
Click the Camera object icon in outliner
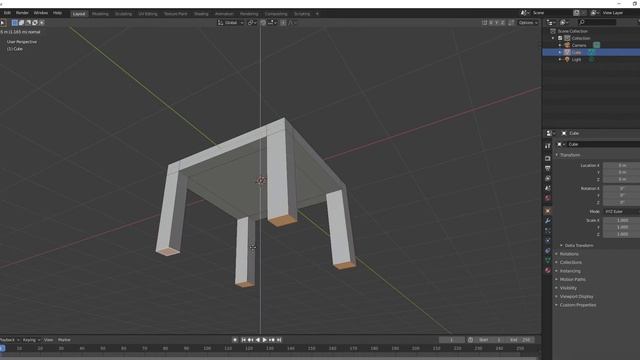click(x=567, y=45)
